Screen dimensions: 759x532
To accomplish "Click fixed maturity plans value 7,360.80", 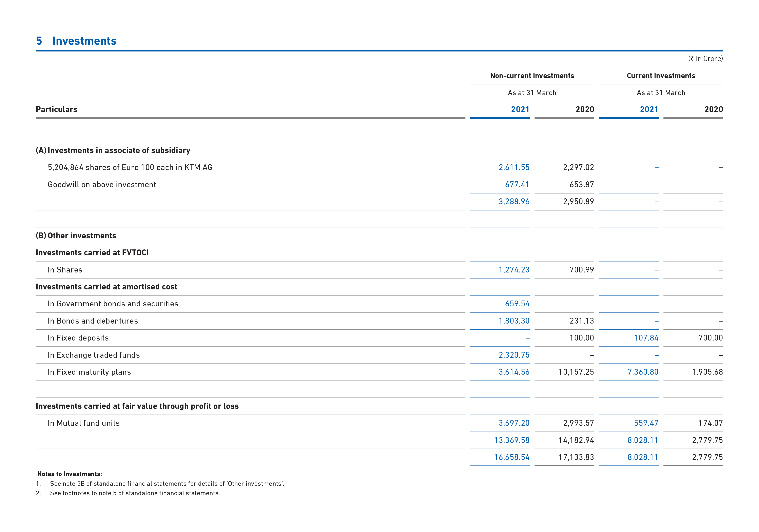I will pyautogui.click(x=643, y=372).
